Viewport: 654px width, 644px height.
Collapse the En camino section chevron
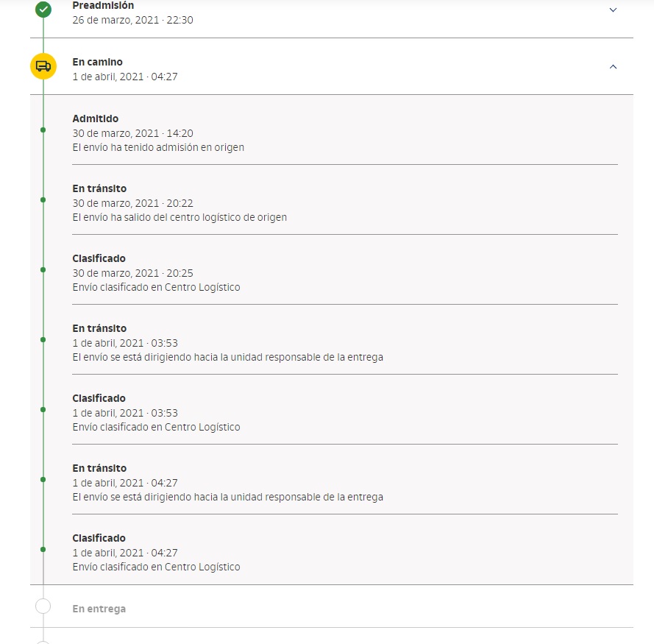point(613,67)
